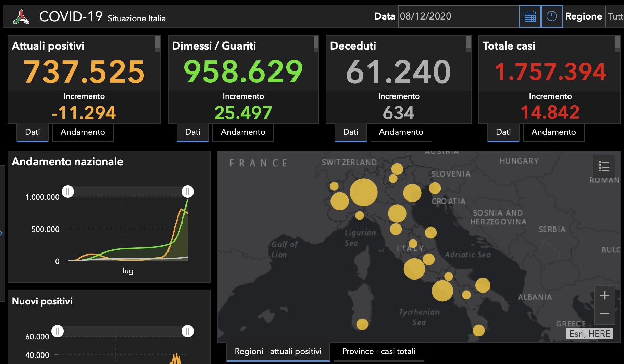Click the clock time picker icon
The width and height of the screenshot is (624, 364).
552,16
